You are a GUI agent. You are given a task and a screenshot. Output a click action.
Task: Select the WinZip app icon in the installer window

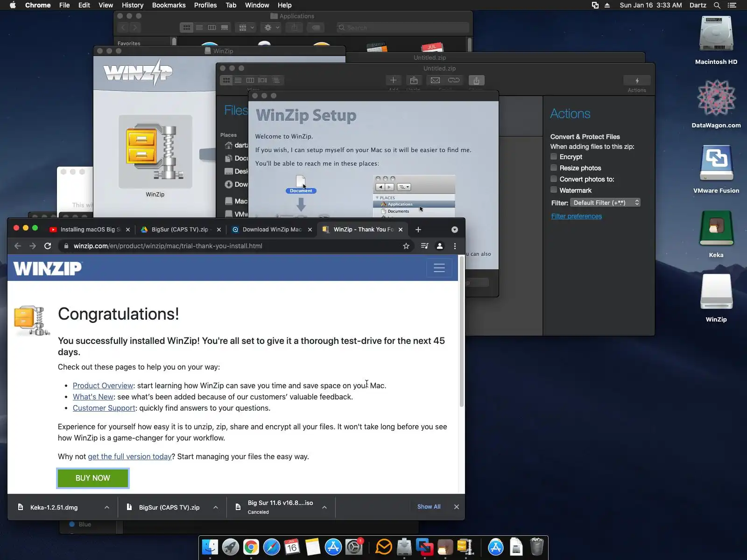coord(155,152)
